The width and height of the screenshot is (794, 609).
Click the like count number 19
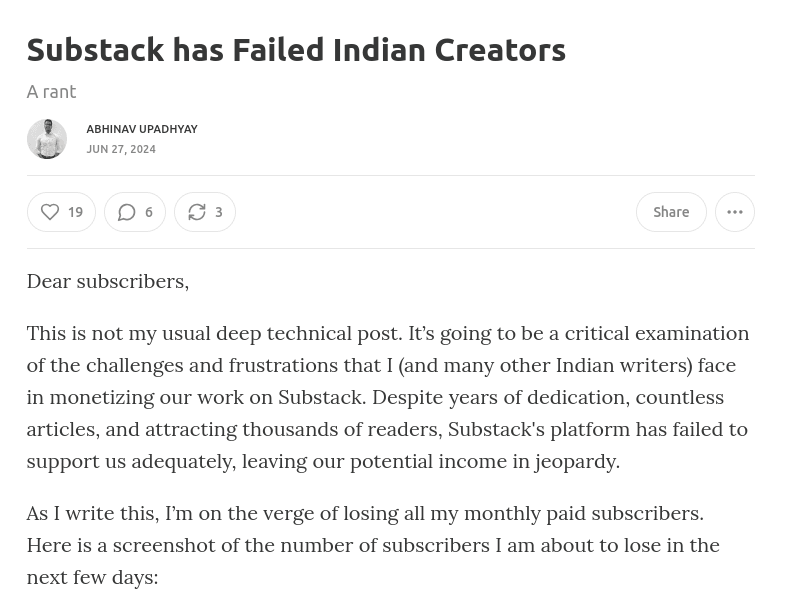click(x=75, y=212)
